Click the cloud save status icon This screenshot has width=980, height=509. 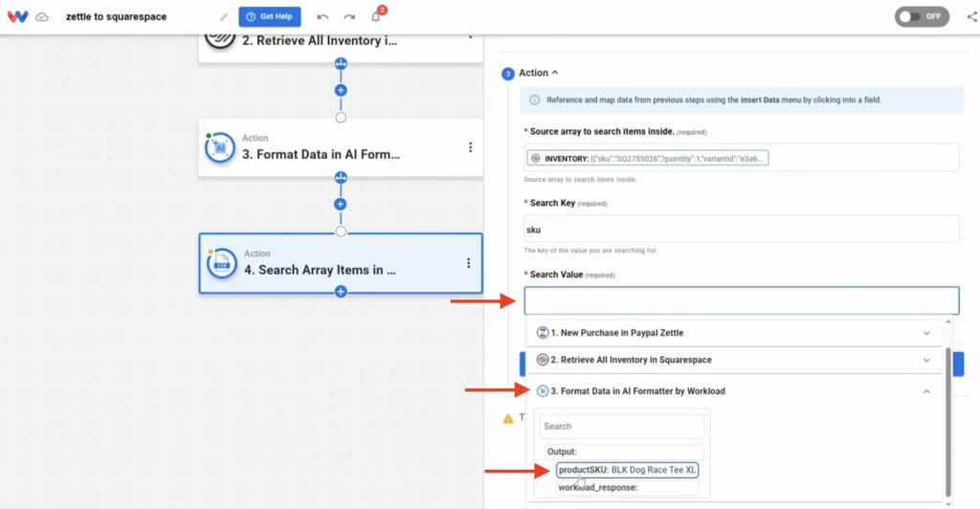42,17
